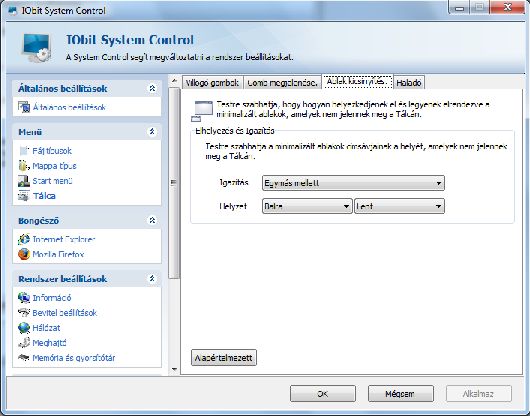The height and width of the screenshot is (416, 530).
Task: Click sidebar scrollbar up arrow
Action: pyautogui.click(x=174, y=81)
